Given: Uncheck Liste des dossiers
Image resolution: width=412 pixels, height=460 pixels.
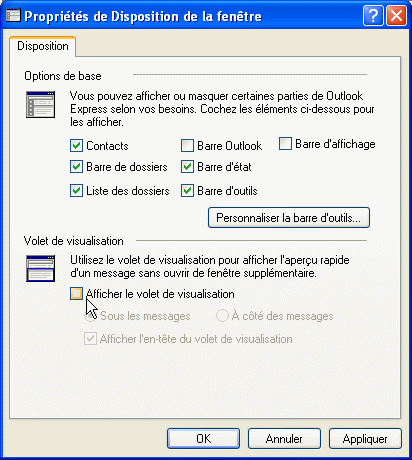Looking at the screenshot, I should click(76, 191).
